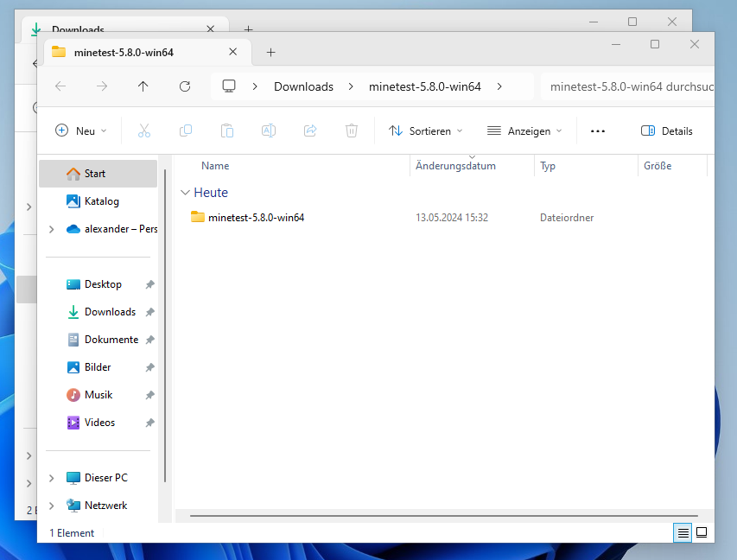Close the minetest-5.8.0-win64 tab
Viewport: 737px width, 560px height.
click(232, 52)
